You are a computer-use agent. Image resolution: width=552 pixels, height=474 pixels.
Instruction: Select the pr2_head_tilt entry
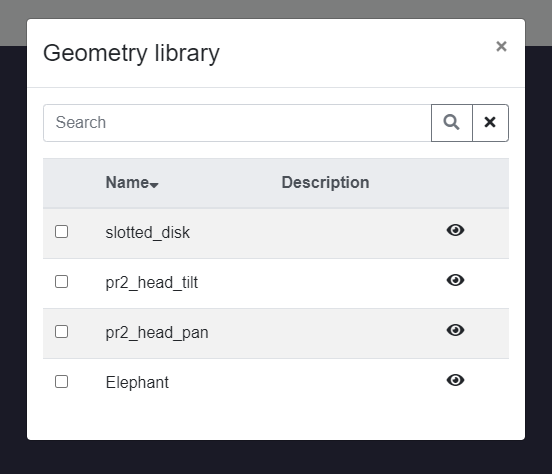tap(152, 282)
